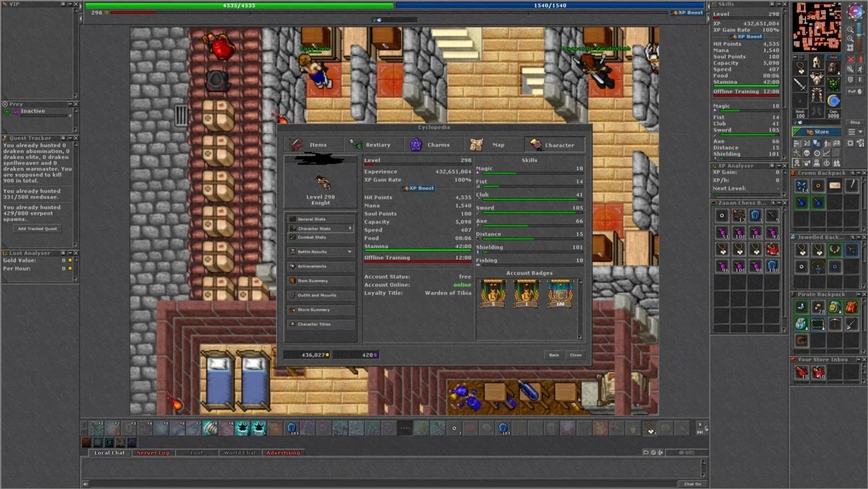This screenshot has height=489, width=868.
Task: Select the stand while fighting mode icon
Action: click(x=861, y=59)
